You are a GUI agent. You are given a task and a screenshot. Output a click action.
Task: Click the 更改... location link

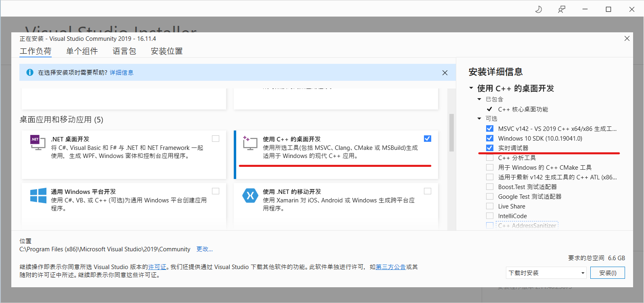(x=204, y=249)
